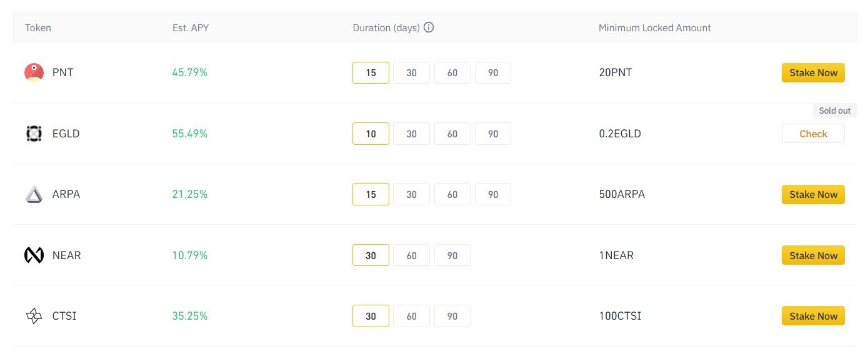Click the EGLD token icon
Screen dimensions: 868x354
click(34, 134)
